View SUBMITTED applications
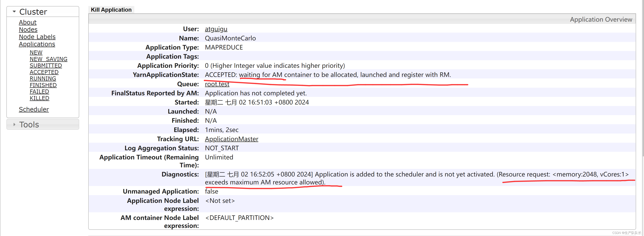This screenshot has height=236, width=644. pyautogui.click(x=46, y=65)
